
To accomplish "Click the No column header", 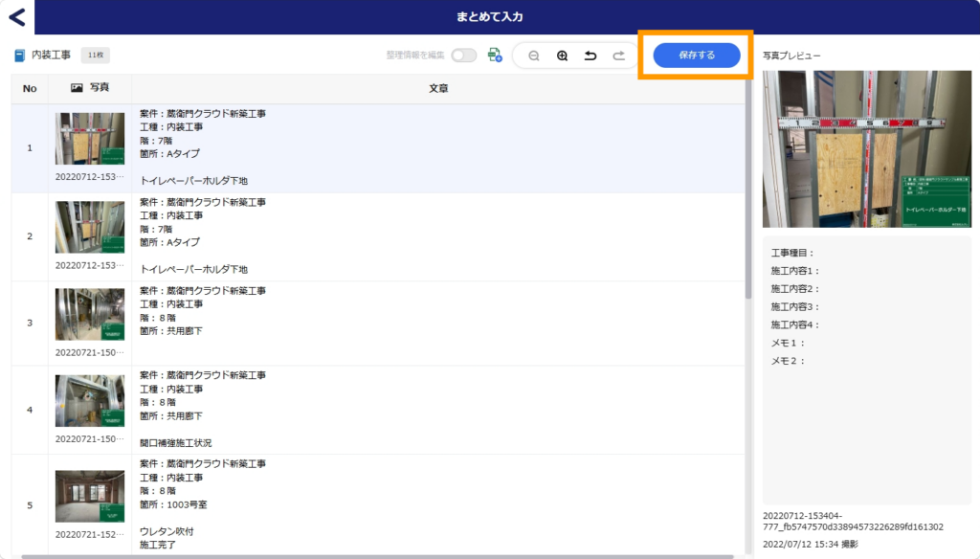I will click(x=30, y=89).
